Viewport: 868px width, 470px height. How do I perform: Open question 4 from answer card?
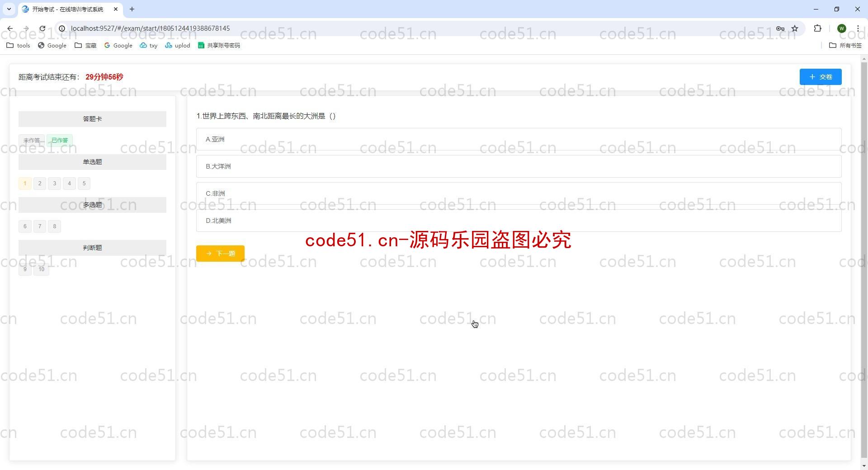[x=69, y=183]
